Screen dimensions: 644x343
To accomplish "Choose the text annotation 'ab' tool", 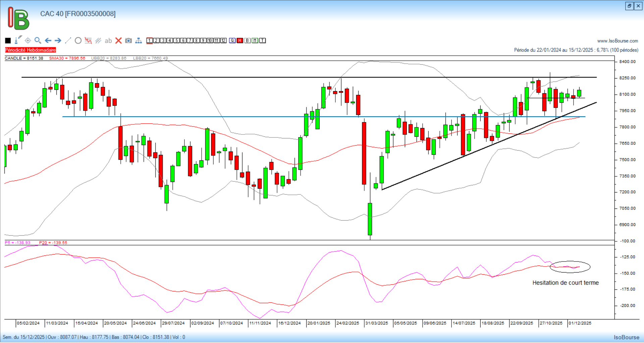I will (x=108, y=41).
